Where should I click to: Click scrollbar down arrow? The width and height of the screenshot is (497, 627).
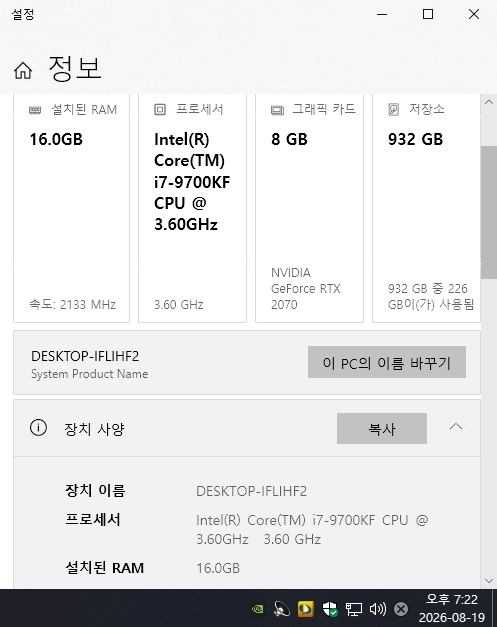(489, 581)
